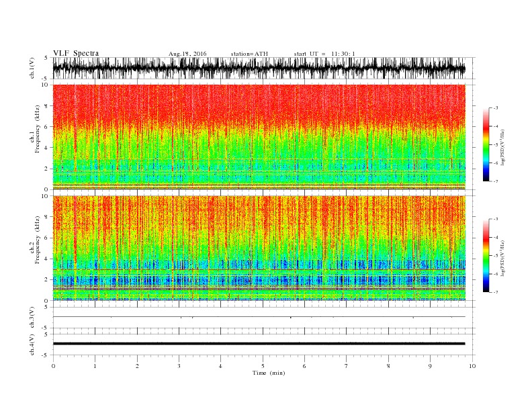
Task: Click time axis tick label "3"
Action: [x=179, y=366]
